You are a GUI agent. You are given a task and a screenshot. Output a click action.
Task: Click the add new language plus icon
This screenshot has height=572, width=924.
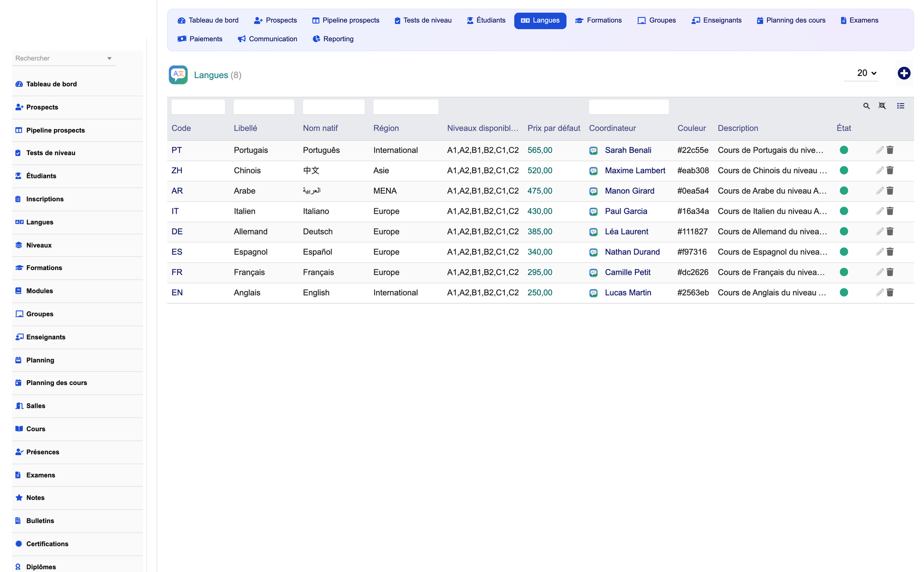pyautogui.click(x=904, y=73)
